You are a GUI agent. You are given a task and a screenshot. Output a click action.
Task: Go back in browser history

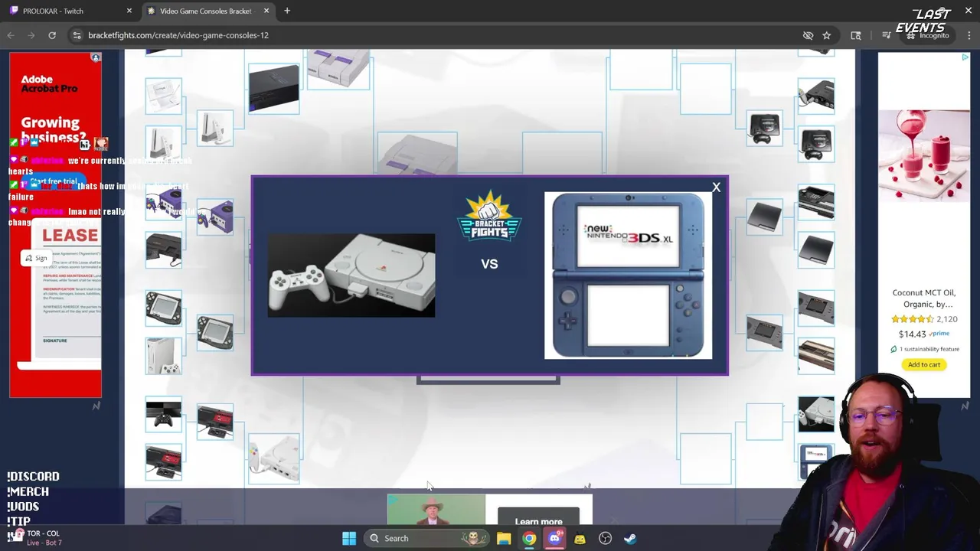pos(11,35)
